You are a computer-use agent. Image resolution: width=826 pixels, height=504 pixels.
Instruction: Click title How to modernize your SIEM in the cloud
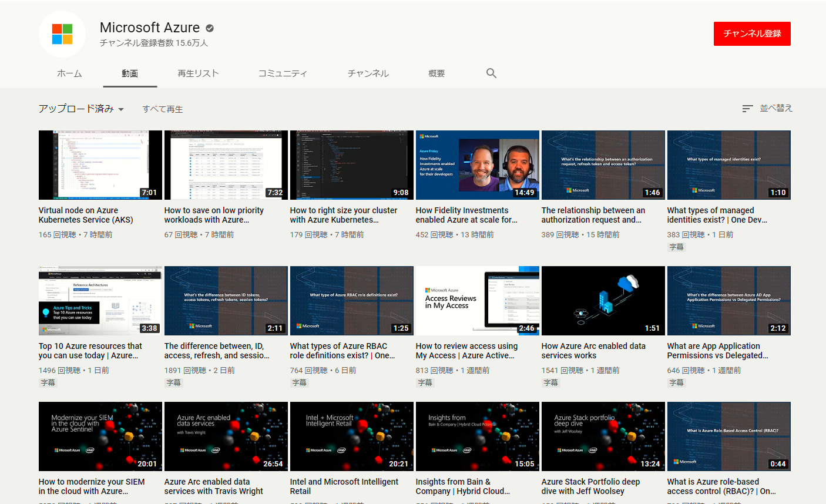[x=92, y=486]
